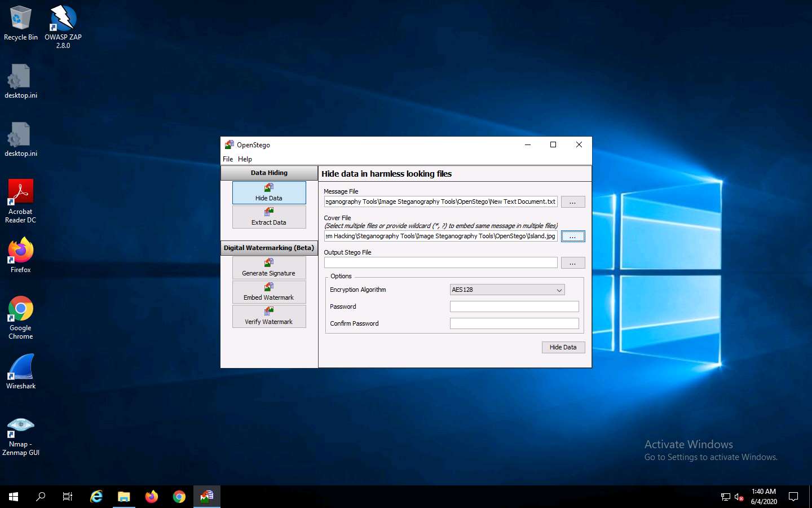812x508 pixels.
Task: Select the Acrobat Reader DC shortcut
Action: 21,202
